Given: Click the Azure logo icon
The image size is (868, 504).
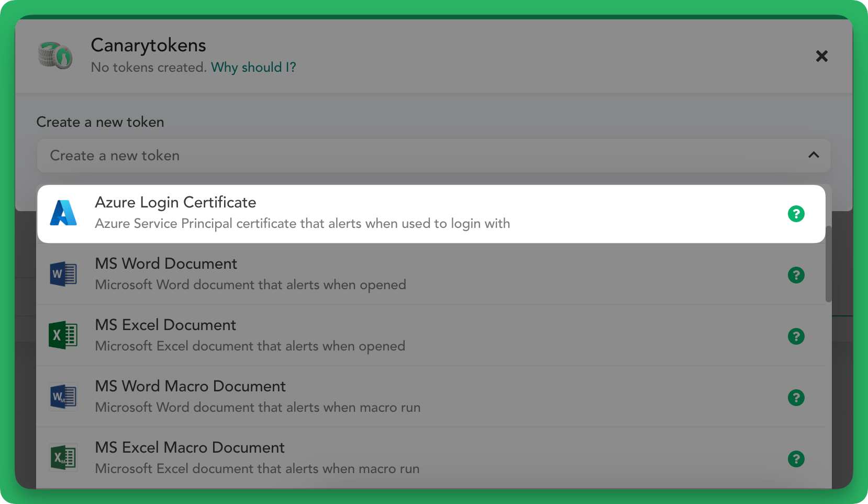Looking at the screenshot, I should 63,213.
